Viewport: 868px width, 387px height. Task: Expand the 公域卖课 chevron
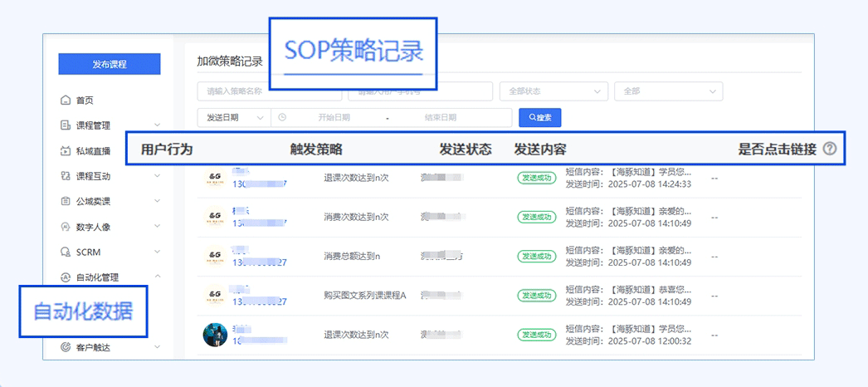coord(157,201)
